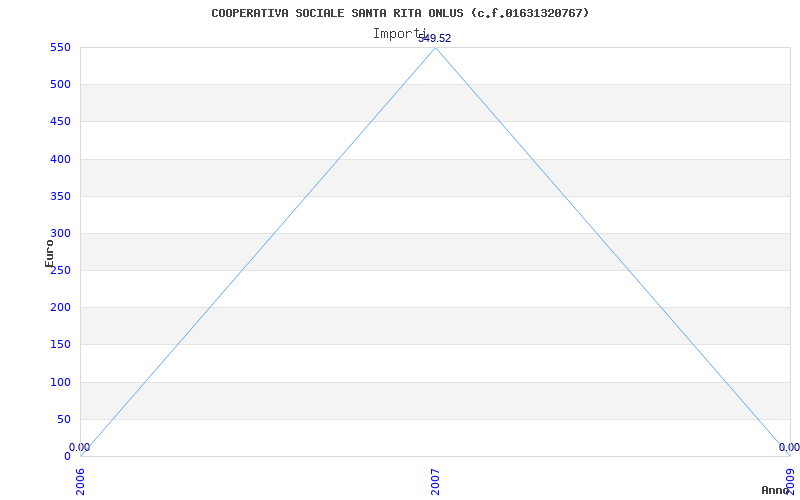Click the line's peak data point at 2007
Screen dimensions: 800x500
click(x=435, y=48)
